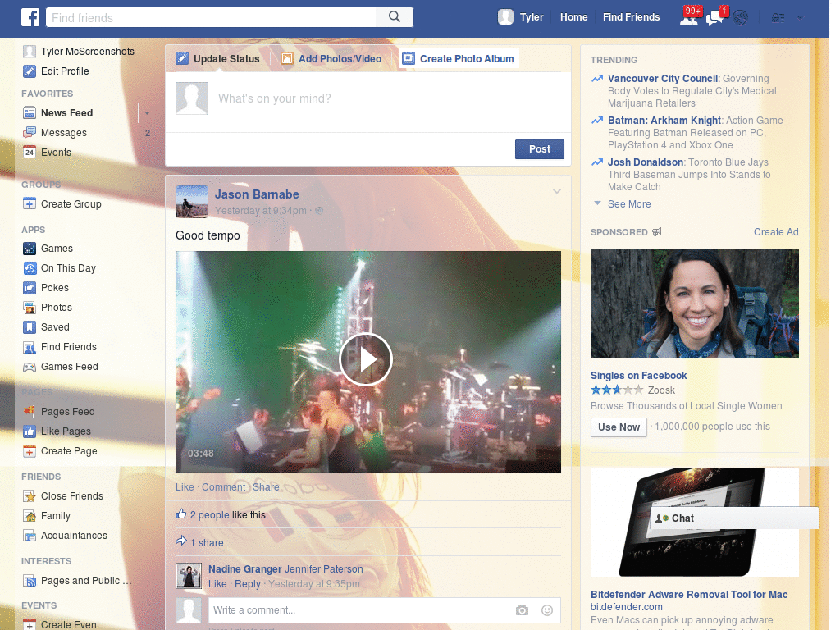Click the Pokes icon
This screenshot has width=840, height=630.
click(30, 288)
